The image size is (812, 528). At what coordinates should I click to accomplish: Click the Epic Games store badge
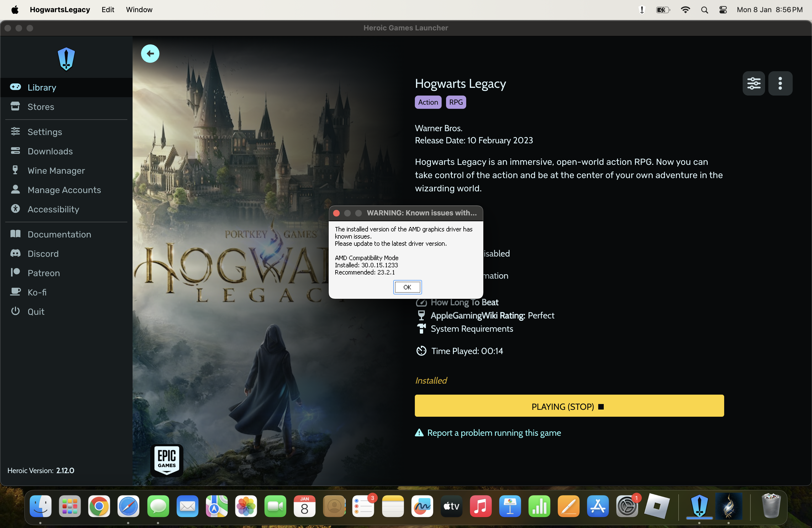[167, 460]
